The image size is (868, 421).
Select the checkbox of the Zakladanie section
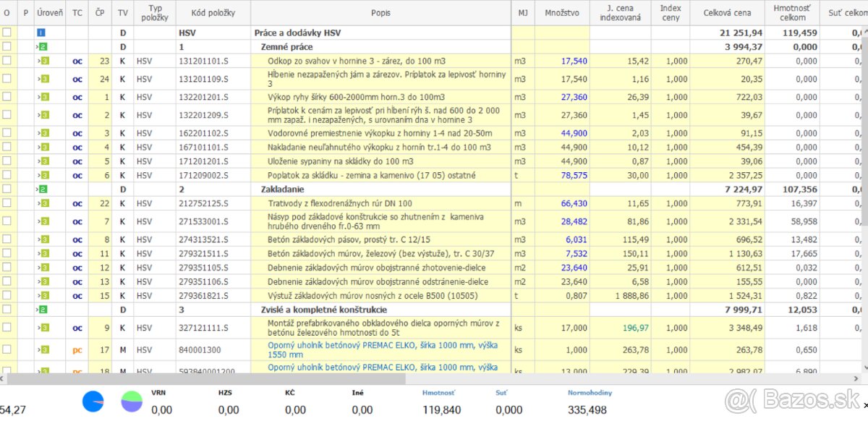[7, 189]
